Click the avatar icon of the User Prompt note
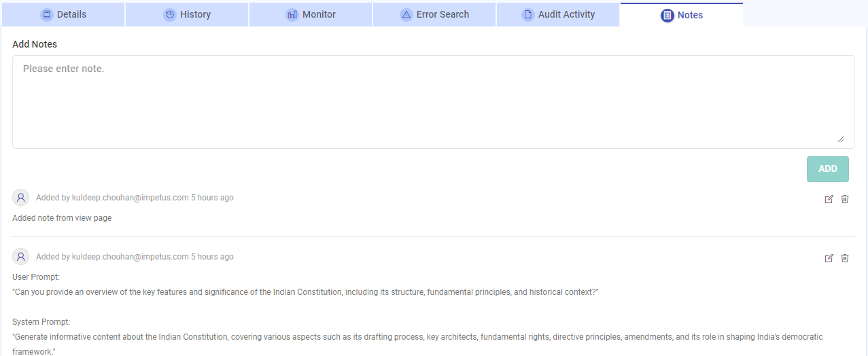Screen dimensions: 868x356 tap(21, 257)
